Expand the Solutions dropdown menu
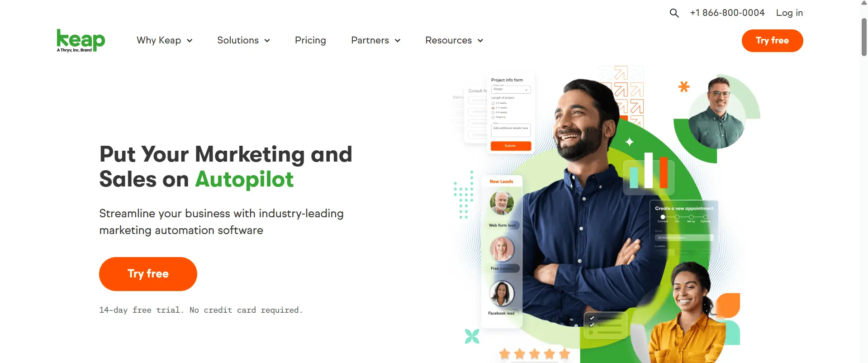Viewport: 868px width, 363px height. click(244, 40)
